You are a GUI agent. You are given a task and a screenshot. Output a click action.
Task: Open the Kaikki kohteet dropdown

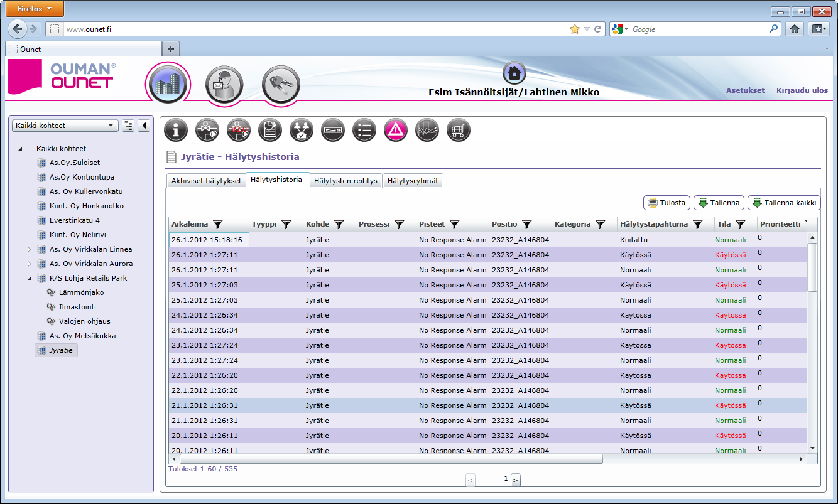coord(65,126)
